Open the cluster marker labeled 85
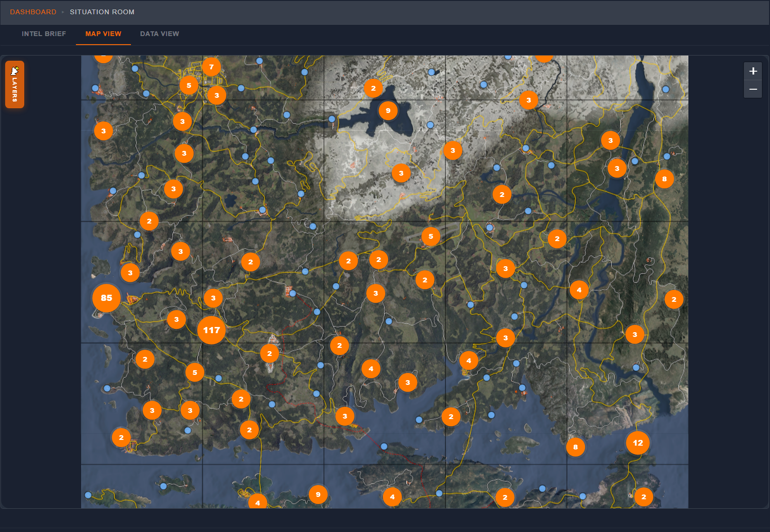 [x=106, y=298]
